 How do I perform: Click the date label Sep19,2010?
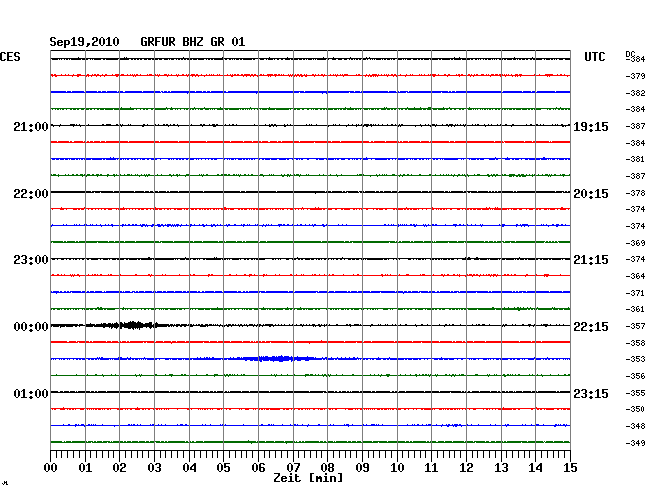(84, 42)
